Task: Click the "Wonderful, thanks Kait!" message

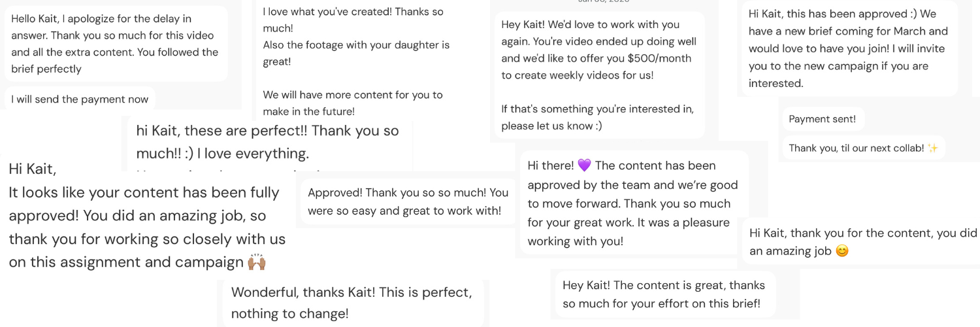Action: [x=351, y=302]
